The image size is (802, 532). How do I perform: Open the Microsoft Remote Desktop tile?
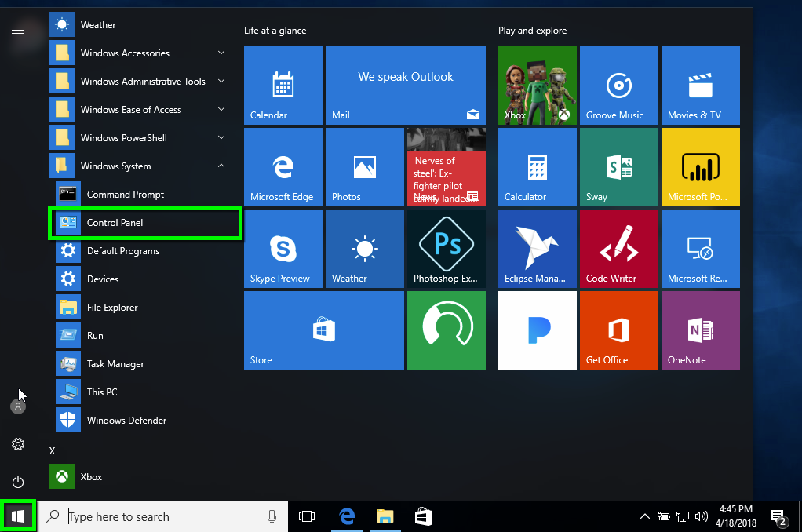tap(701, 249)
